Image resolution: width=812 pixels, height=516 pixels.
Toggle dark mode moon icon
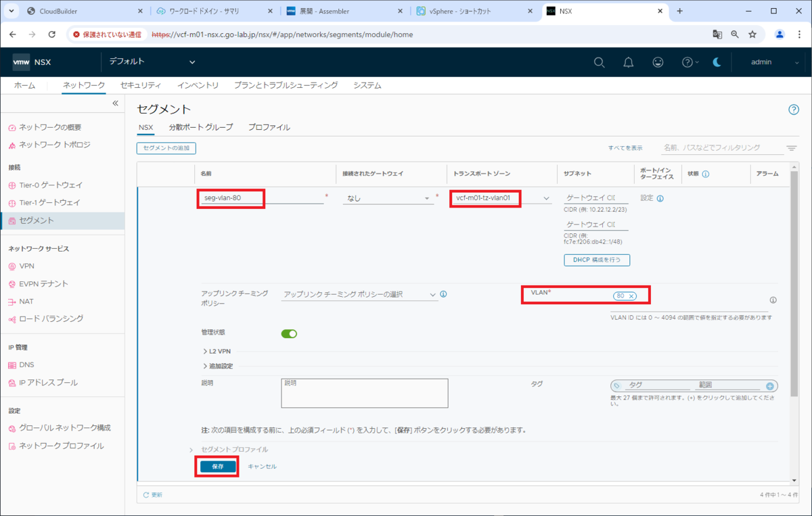[x=718, y=62]
